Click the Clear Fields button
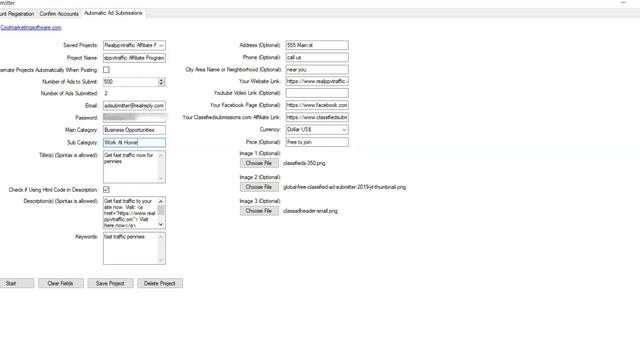The width and height of the screenshot is (640, 360). (61, 283)
